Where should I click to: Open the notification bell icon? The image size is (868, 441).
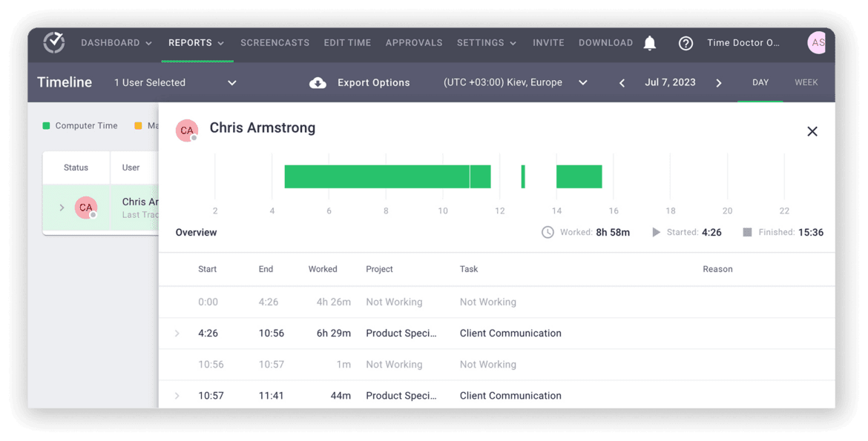click(650, 42)
